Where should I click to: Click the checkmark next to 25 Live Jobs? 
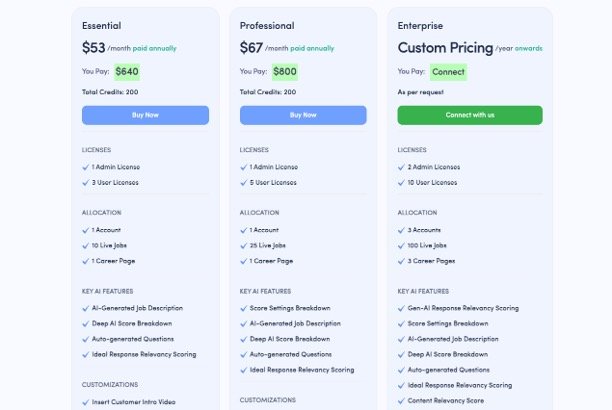pos(243,245)
